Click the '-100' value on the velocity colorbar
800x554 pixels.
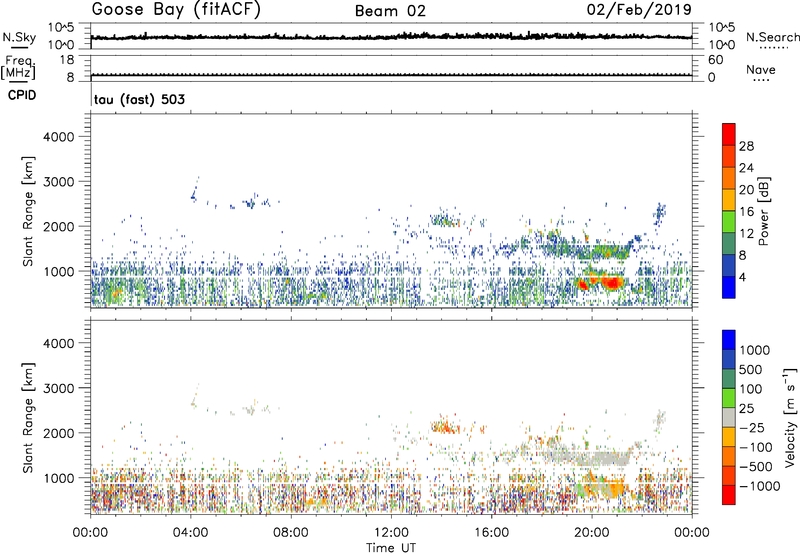click(756, 448)
